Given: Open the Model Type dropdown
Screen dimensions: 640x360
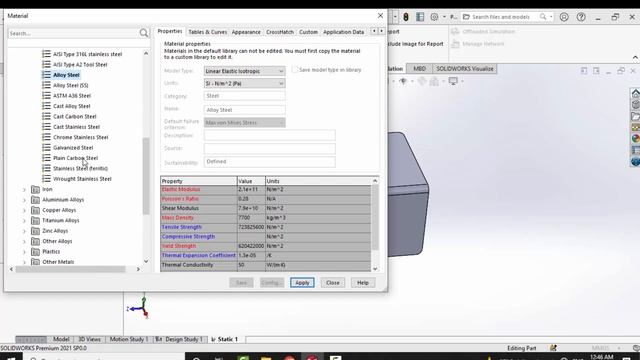Looking at the screenshot, I should (244, 71).
